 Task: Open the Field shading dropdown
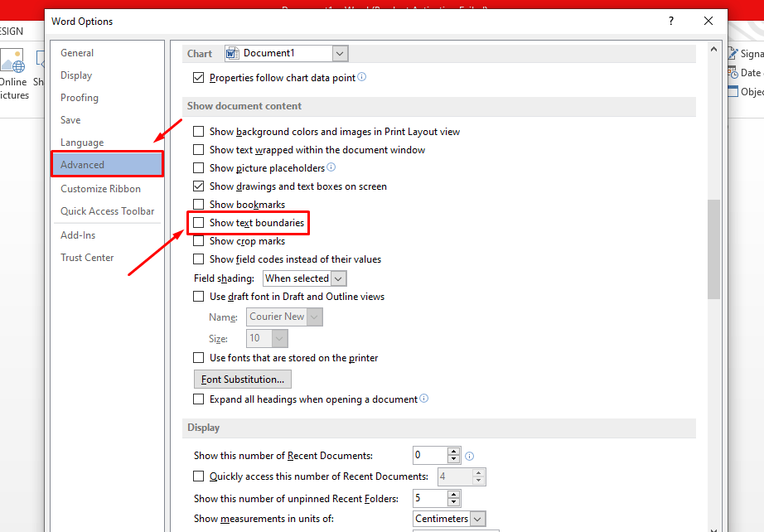coord(337,278)
